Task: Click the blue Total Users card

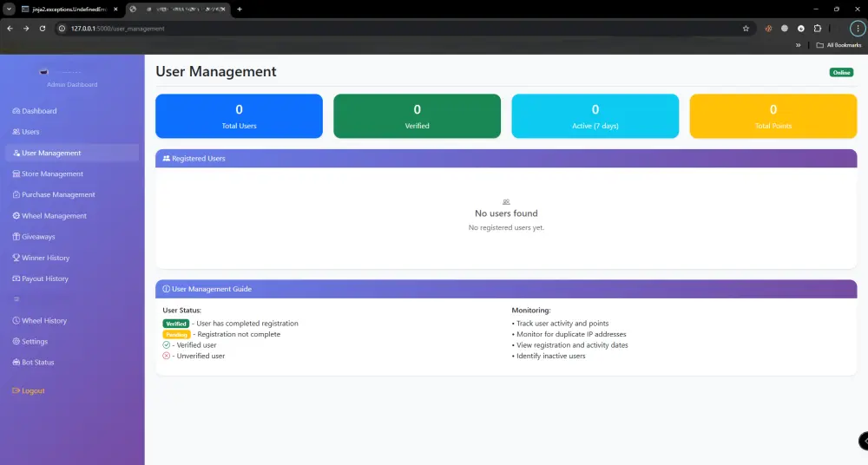Action: (240, 115)
